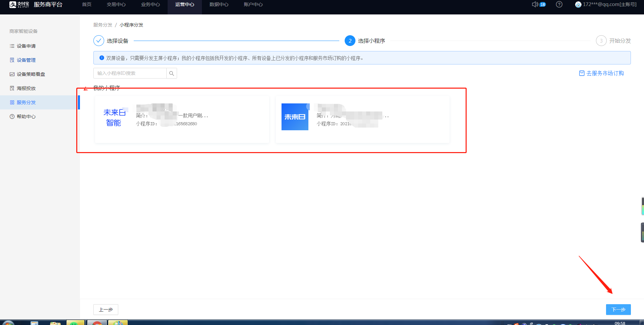Open the 数据中心 tab

tap(219, 5)
